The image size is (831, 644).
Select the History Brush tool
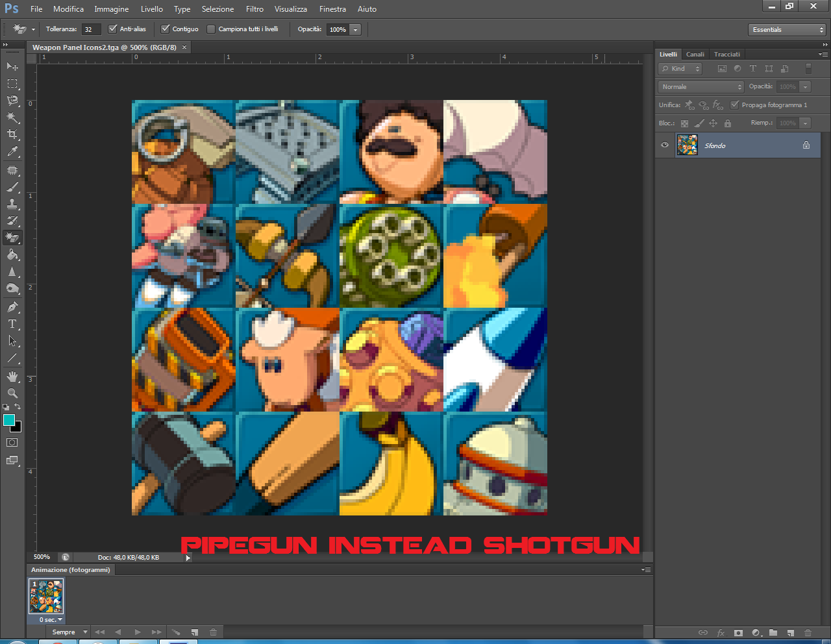point(12,221)
